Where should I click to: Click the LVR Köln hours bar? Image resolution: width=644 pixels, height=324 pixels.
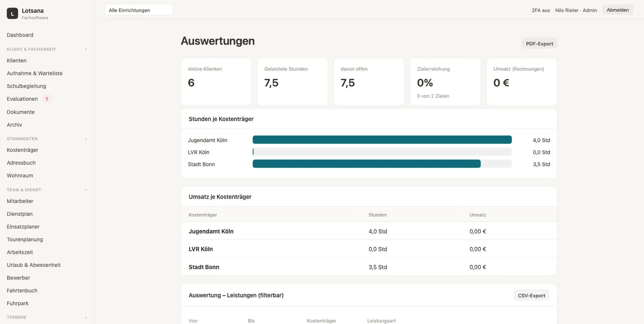382,152
